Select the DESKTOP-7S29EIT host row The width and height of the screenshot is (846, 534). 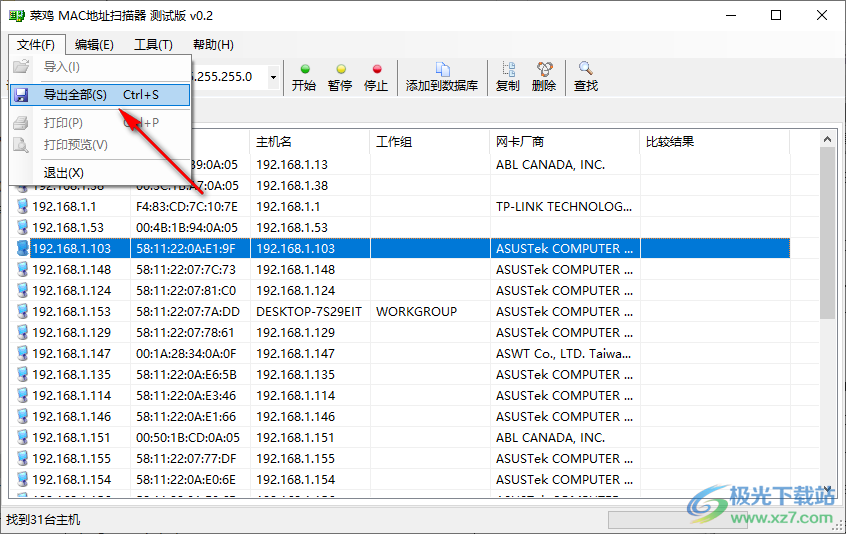[x=300, y=312]
